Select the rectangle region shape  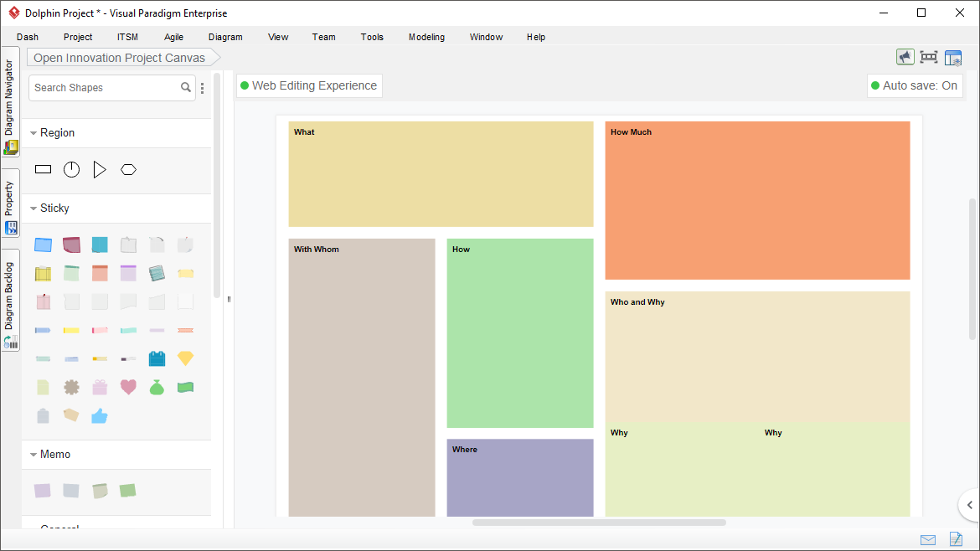tap(43, 169)
